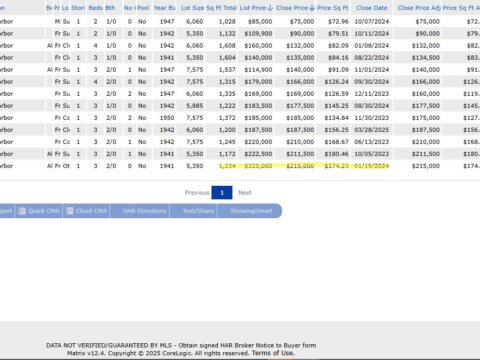Sort by the Sq Ft Total column
This screenshot has height=360, width=480.
coord(221,8)
